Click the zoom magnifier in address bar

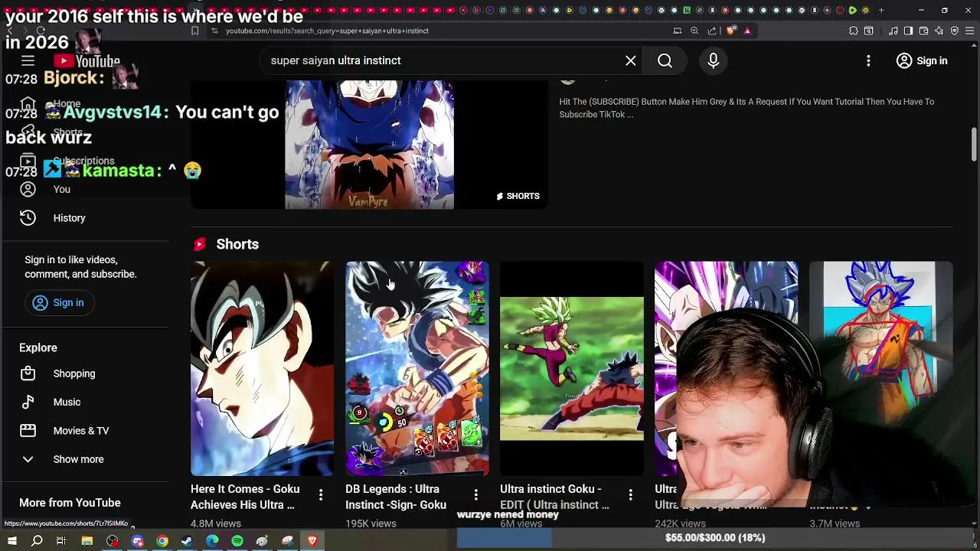[x=694, y=31]
